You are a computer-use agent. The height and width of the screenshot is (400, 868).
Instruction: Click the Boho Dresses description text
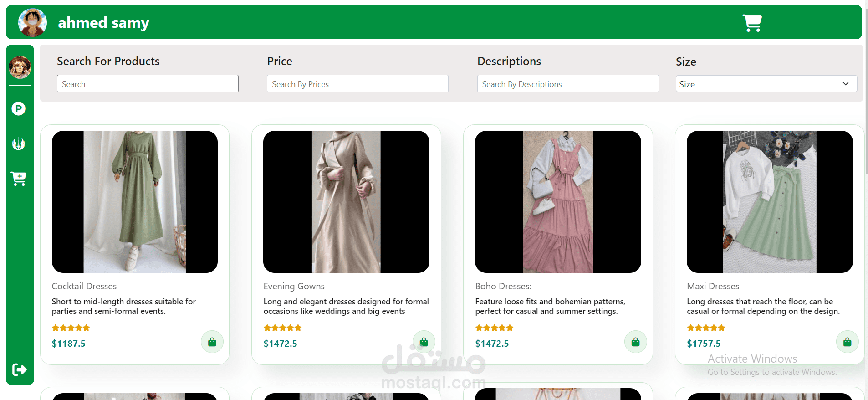click(550, 306)
